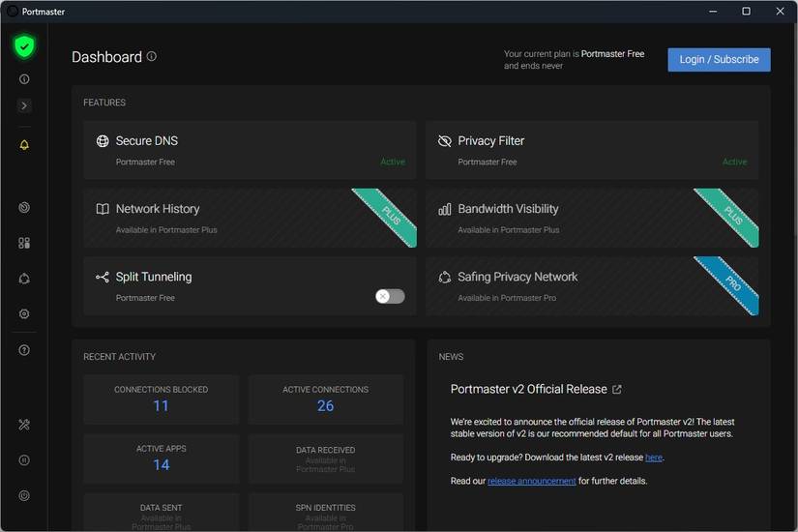Click the 'Active' status on Privacy Filter
This screenshot has height=532, width=798.
pos(734,162)
